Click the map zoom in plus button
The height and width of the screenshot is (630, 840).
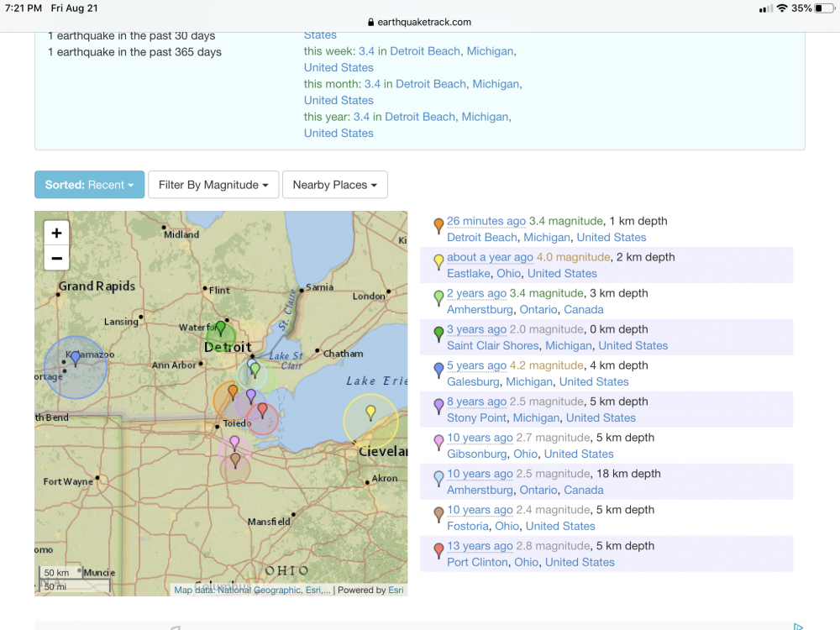coord(56,234)
